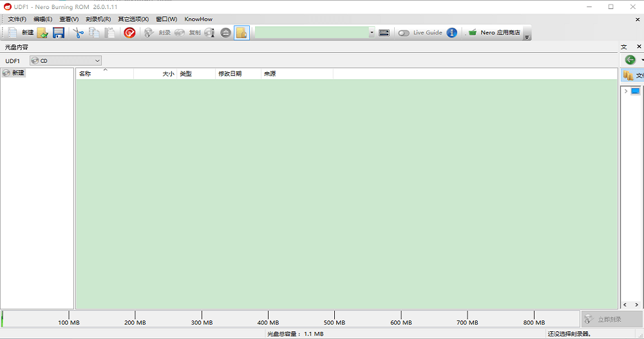Click the green back arrow icon

click(630, 60)
